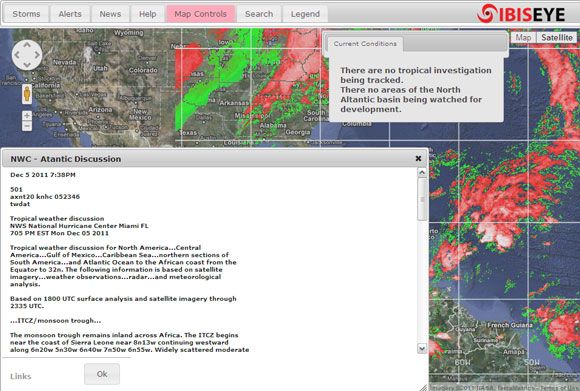Screen dimensions: 580x391
Task: Close the NWC Atlantic Discussion panel
Action: tap(418, 158)
